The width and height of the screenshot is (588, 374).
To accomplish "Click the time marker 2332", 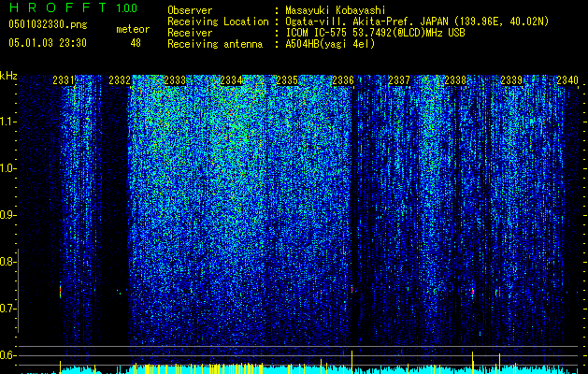I will click(120, 80).
